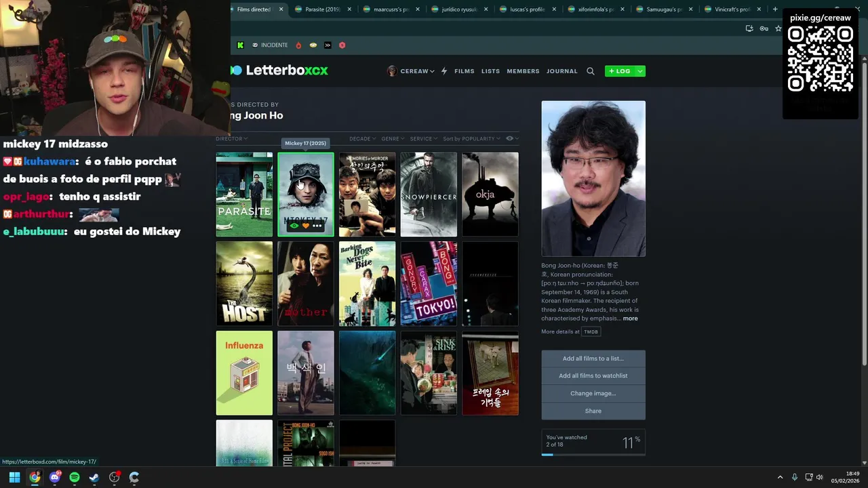
Task: Open Steam from the taskbar
Action: click(x=94, y=477)
